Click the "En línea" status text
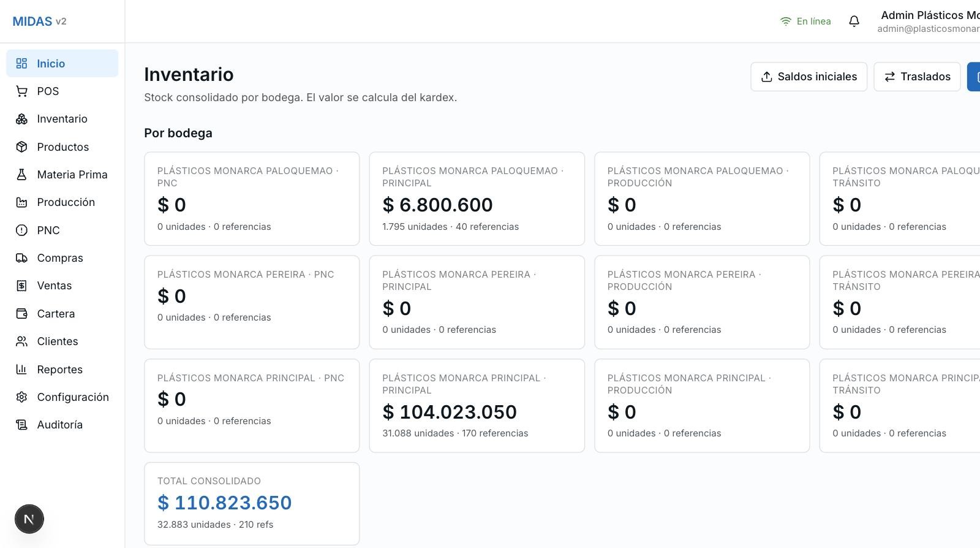980x548 pixels. click(x=814, y=21)
